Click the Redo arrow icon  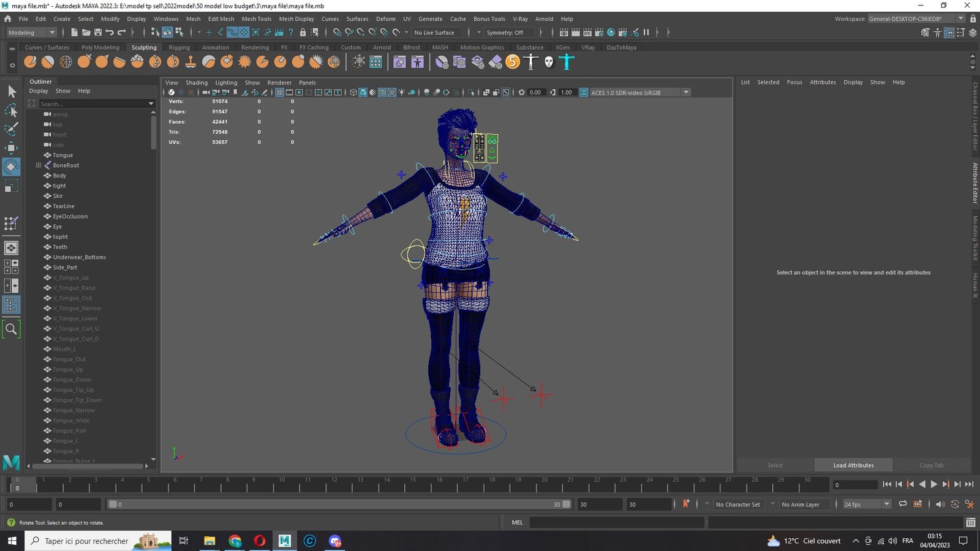click(x=121, y=32)
